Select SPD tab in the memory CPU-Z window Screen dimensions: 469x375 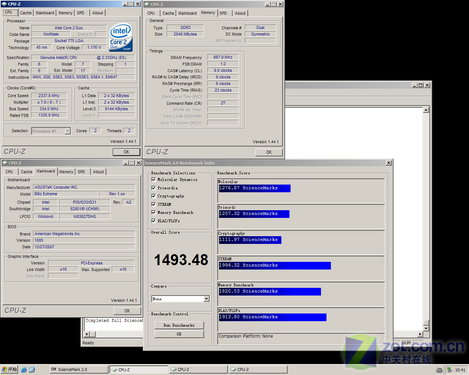pos(223,13)
